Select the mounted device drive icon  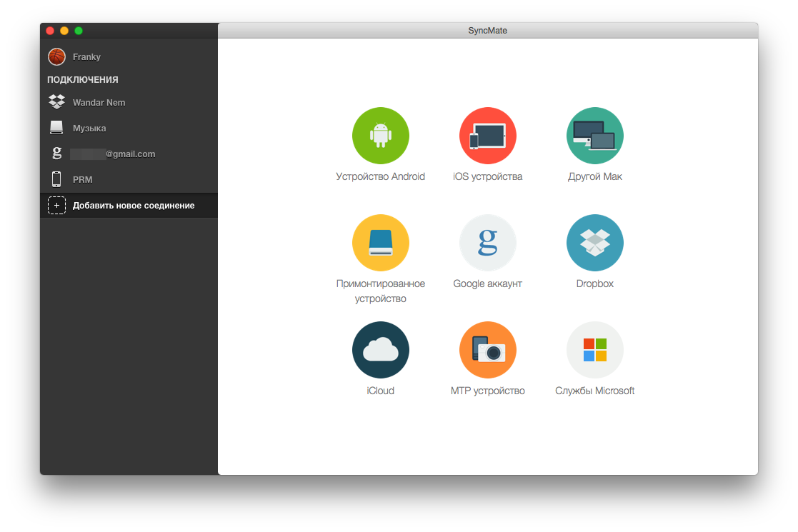tap(380, 243)
